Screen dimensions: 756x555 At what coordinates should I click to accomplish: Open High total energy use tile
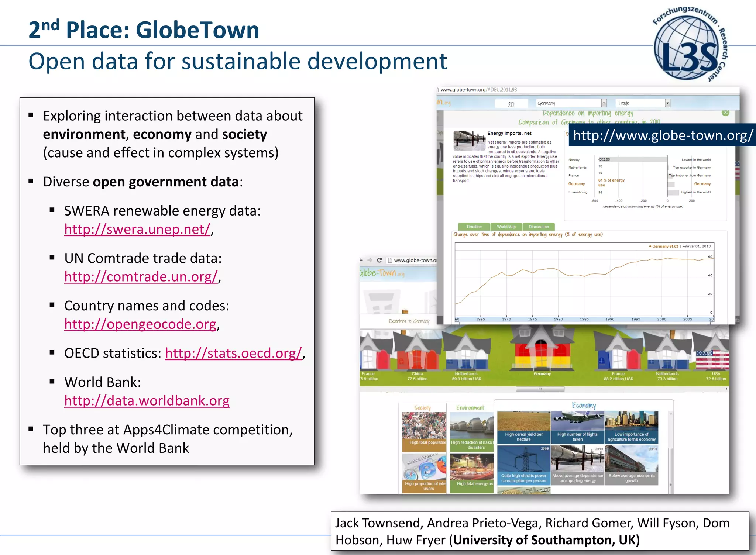pyautogui.click(x=472, y=473)
